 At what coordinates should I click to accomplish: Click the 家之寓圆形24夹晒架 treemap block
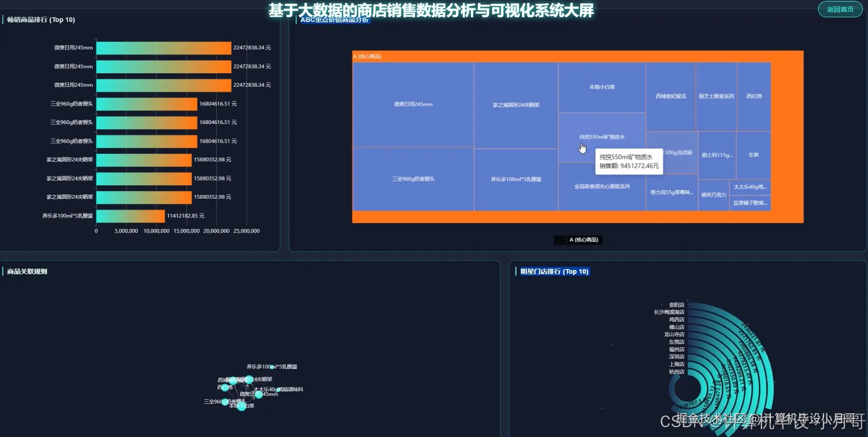click(x=515, y=104)
